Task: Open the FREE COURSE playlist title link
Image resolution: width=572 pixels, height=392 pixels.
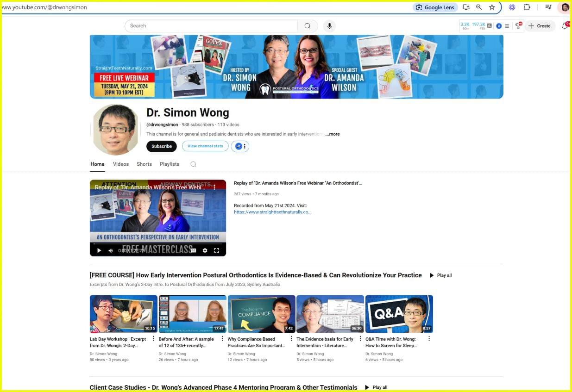Action: pyautogui.click(x=256, y=275)
